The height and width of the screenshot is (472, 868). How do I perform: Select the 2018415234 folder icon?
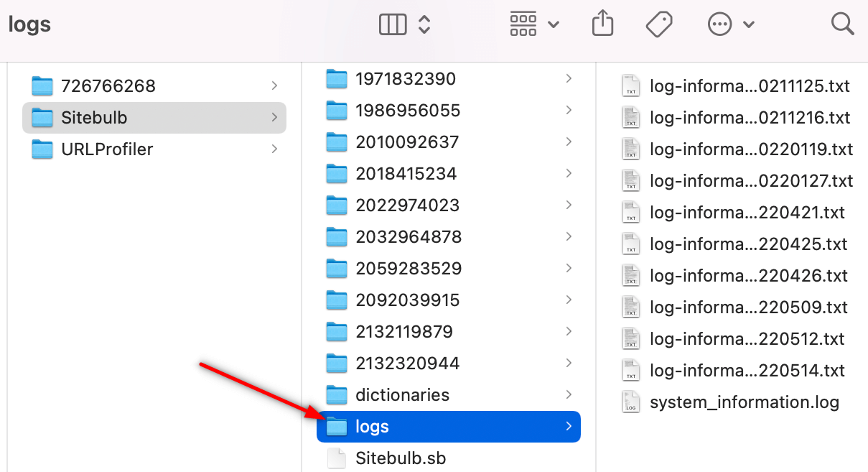[x=337, y=174]
